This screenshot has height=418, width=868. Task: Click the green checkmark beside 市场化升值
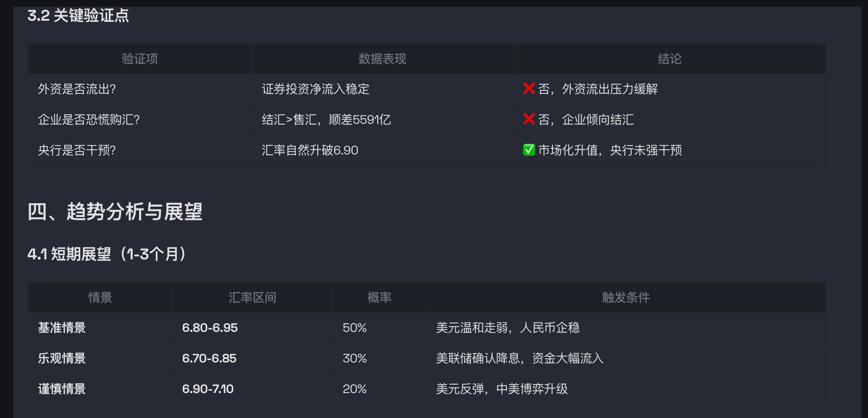click(x=529, y=150)
